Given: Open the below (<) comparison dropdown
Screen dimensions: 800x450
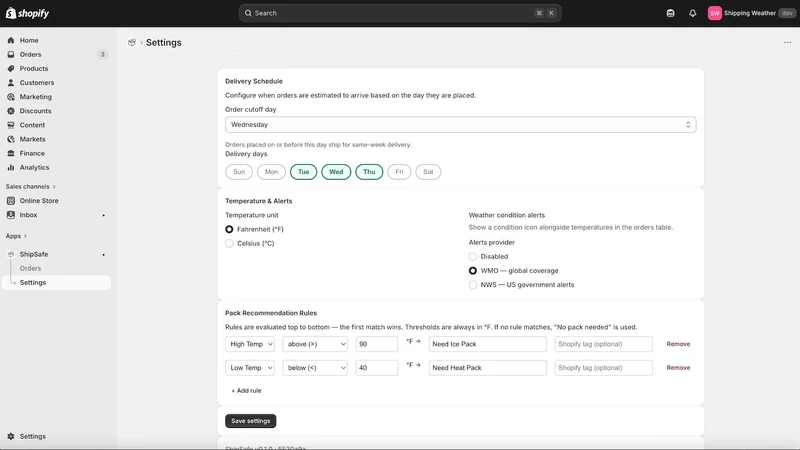Looking at the screenshot, I should point(315,368).
